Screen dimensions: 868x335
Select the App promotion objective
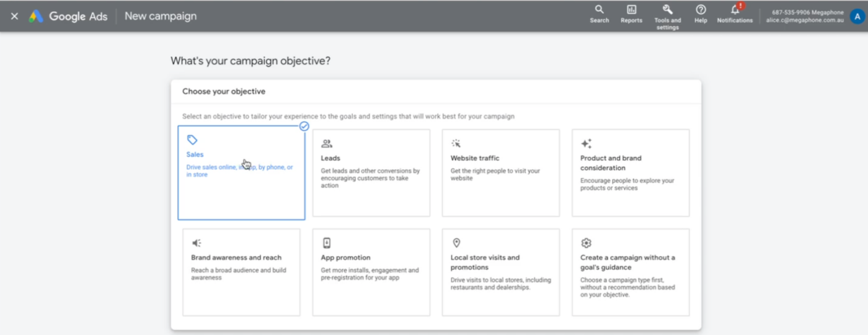point(371,272)
